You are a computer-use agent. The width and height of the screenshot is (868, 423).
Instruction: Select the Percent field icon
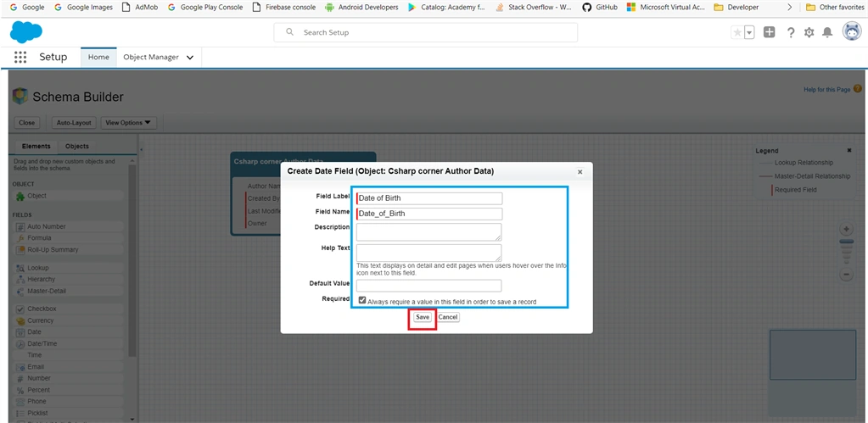[20, 391]
